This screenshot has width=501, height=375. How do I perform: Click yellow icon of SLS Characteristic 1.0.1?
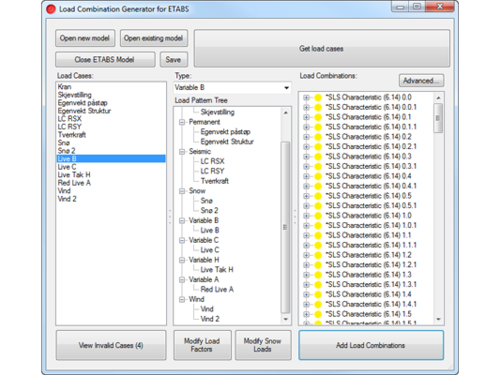click(318, 226)
